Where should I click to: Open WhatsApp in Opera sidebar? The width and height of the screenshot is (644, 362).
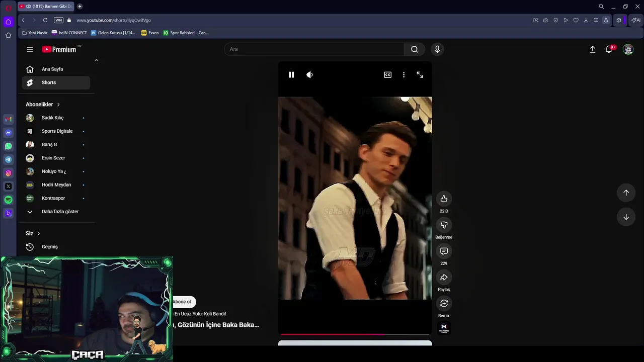pyautogui.click(x=8, y=146)
